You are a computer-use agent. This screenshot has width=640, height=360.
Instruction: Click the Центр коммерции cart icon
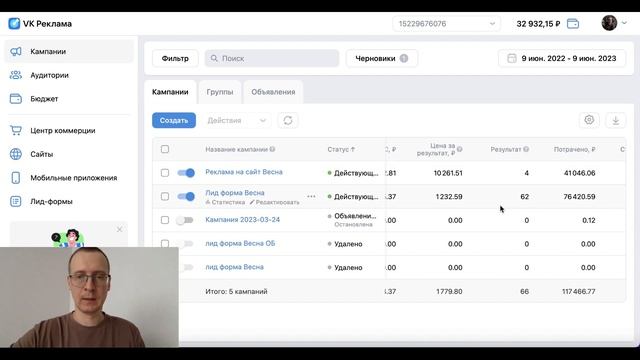tap(16, 131)
